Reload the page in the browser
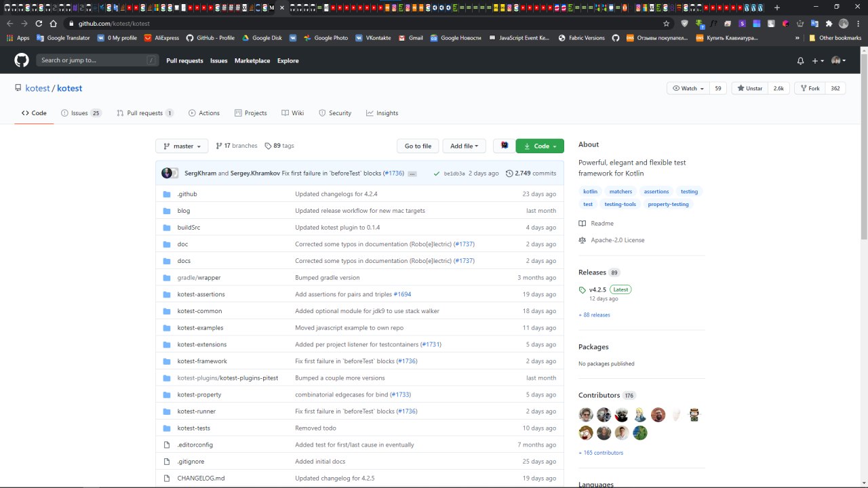This screenshot has height=488, width=868. pos(39,23)
